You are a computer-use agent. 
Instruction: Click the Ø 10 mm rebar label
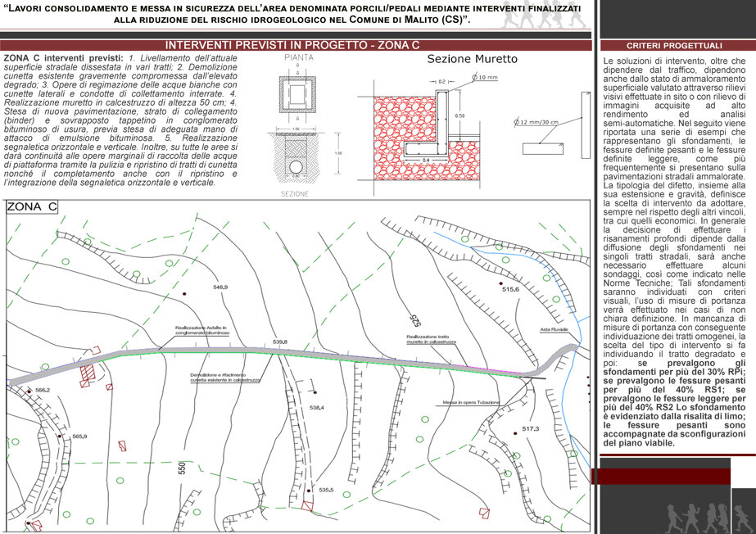point(485,77)
